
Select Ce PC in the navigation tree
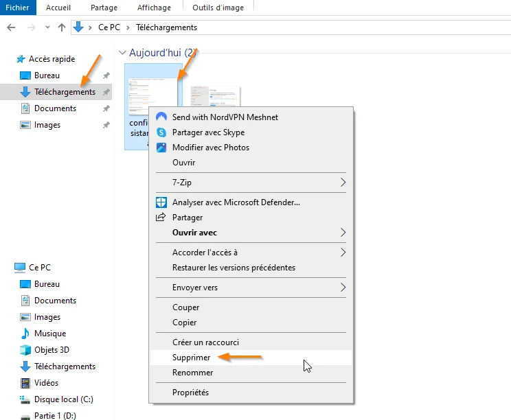pos(40,267)
